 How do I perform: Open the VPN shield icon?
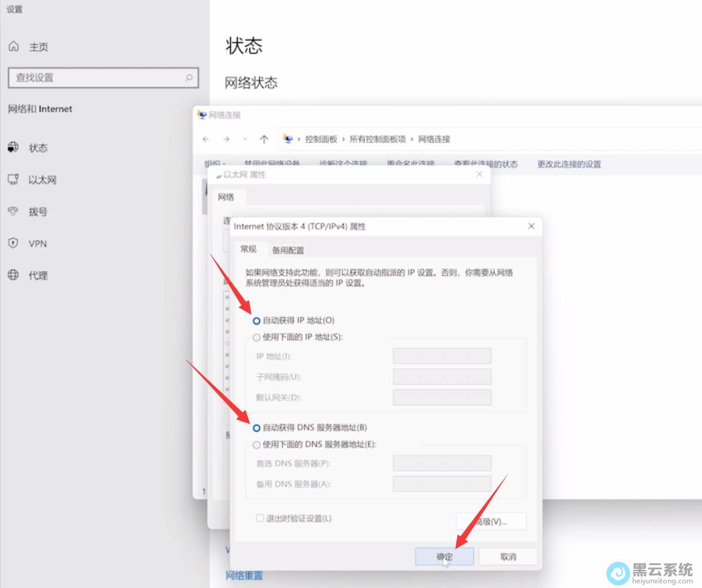tap(14, 243)
